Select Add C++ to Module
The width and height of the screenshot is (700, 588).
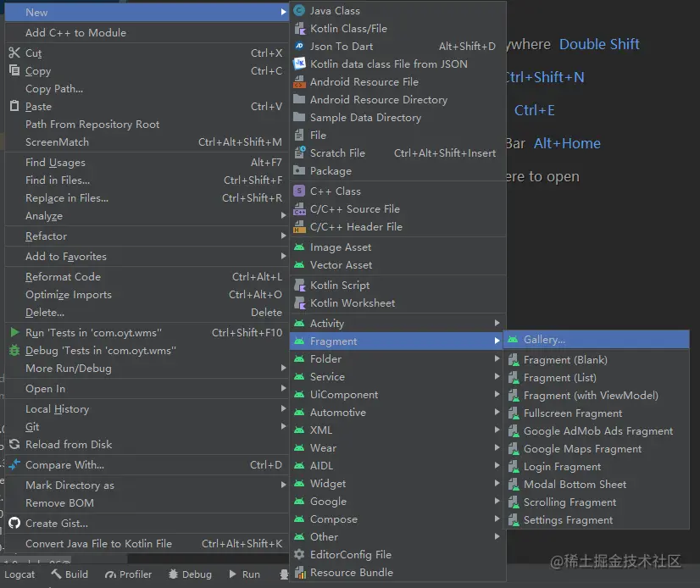click(x=147, y=32)
